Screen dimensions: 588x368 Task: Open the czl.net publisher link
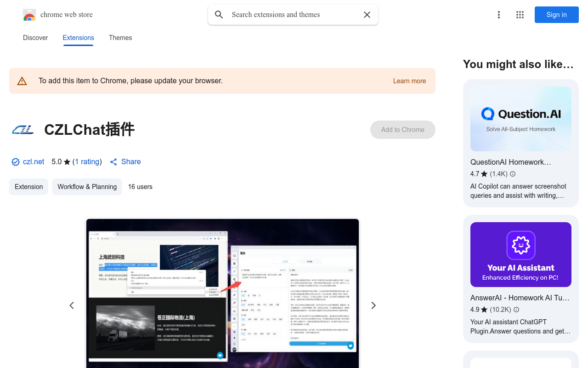coord(34,162)
